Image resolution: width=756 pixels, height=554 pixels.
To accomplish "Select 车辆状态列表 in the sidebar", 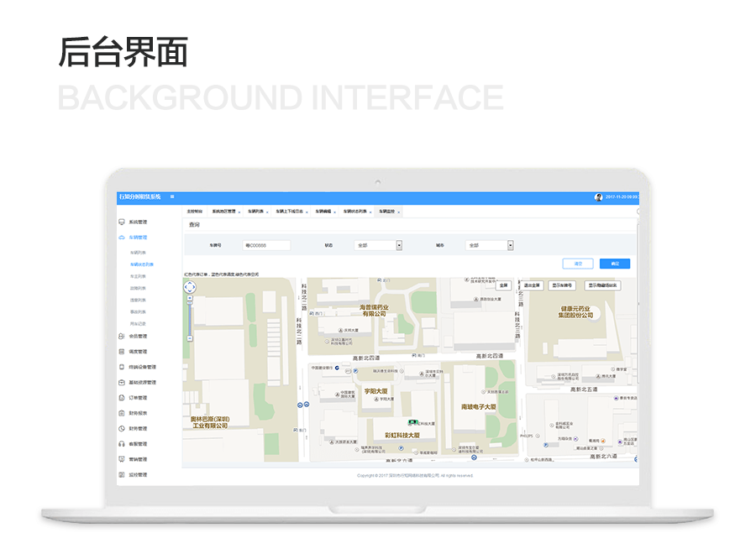I will 141,264.
